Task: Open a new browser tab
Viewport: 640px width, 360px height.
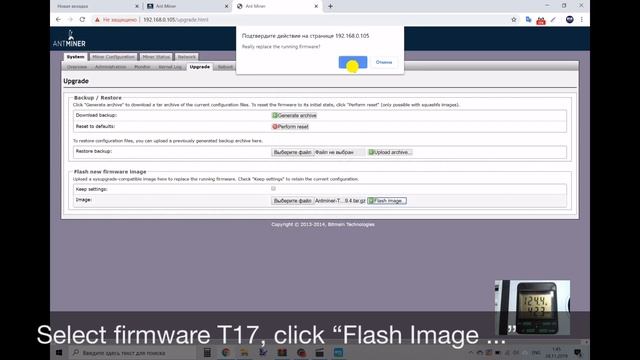Action: [330, 6]
